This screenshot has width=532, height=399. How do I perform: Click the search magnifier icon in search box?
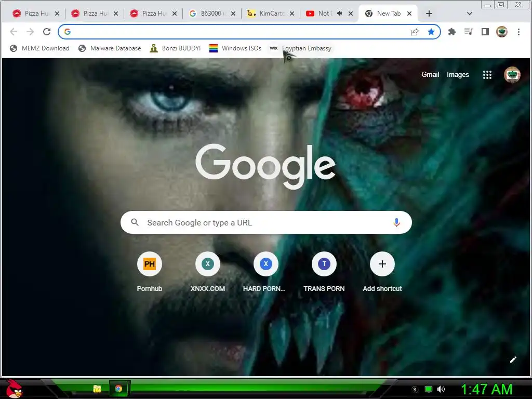tap(135, 222)
